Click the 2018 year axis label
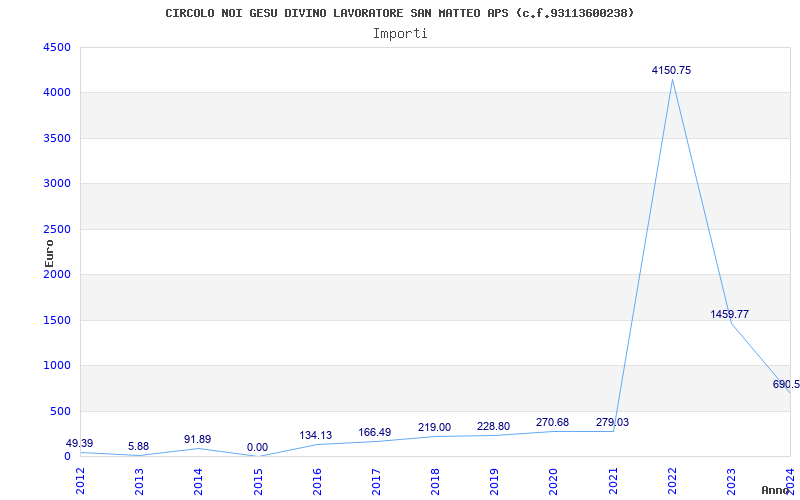Viewport: 800px width, 500px height. pos(435,481)
